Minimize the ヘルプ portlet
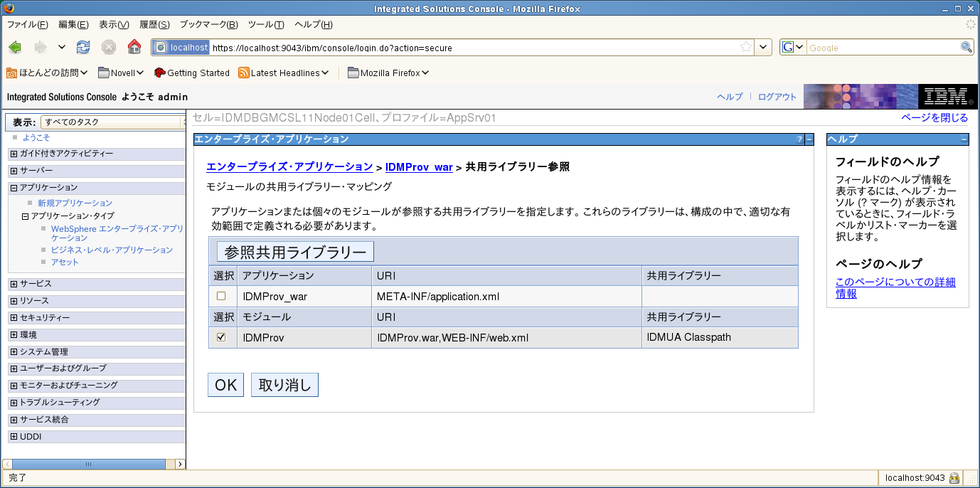Image resolution: width=980 pixels, height=488 pixels. pos(964,139)
